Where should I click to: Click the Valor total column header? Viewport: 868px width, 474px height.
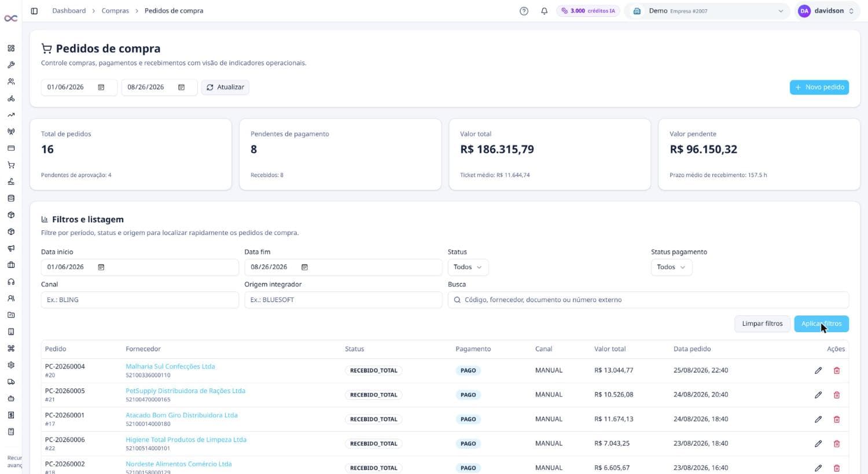coord(610,349)
